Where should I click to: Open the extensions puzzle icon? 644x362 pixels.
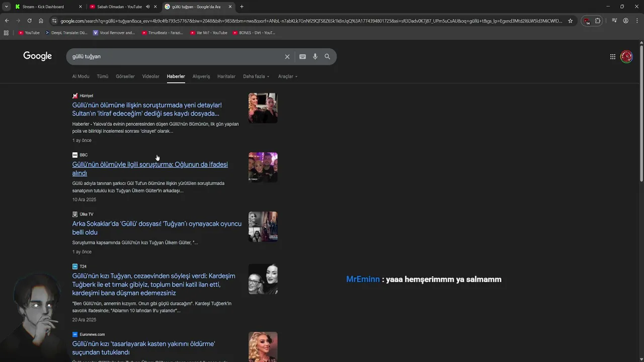598,21
